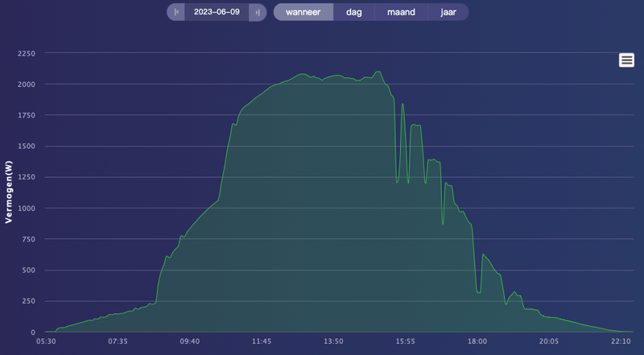
Task: Go to next date arrow
Action: (258, 12)
